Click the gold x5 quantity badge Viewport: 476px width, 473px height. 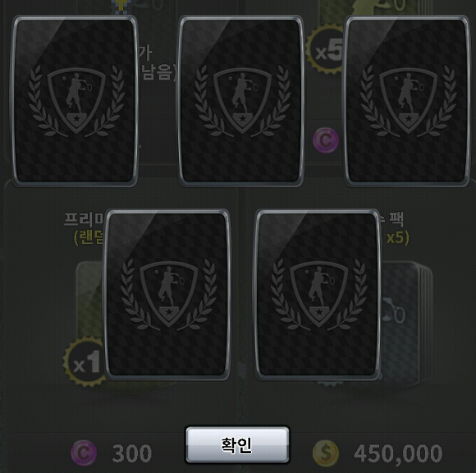coord(325,50)
